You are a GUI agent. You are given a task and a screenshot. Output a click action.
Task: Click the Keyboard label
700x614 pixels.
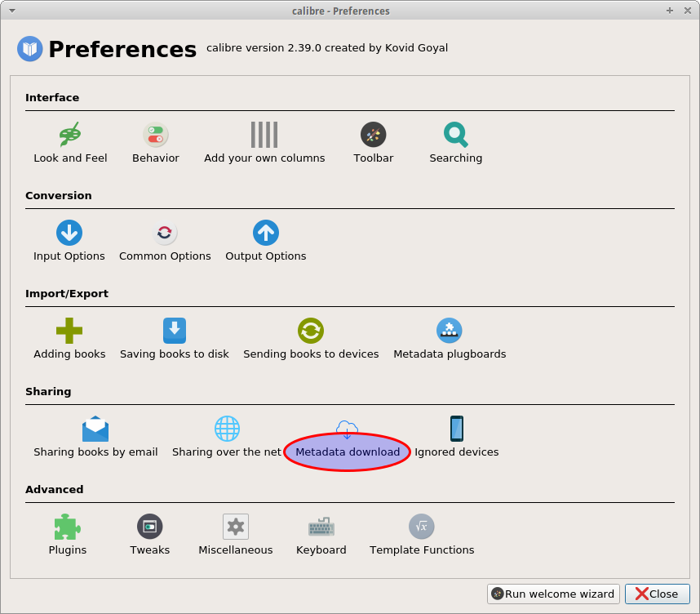(x=321, y=550)
